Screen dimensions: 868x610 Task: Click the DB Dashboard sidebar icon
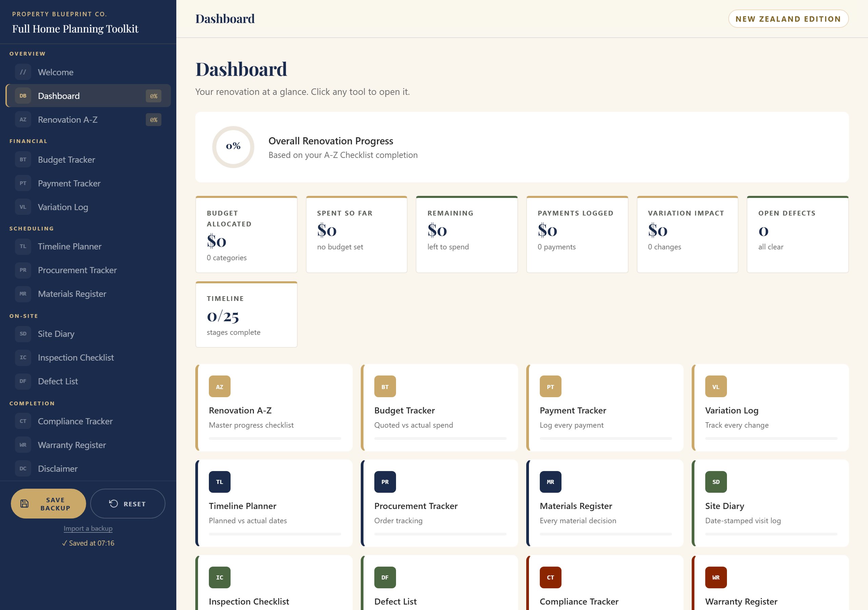click(23, 96)
